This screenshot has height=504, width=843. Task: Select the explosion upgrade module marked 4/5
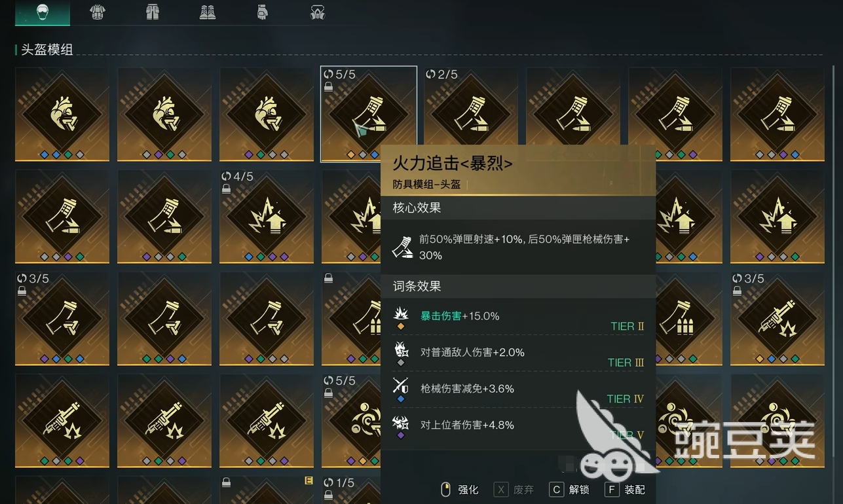pyautogui.click(x=267, y=217)
